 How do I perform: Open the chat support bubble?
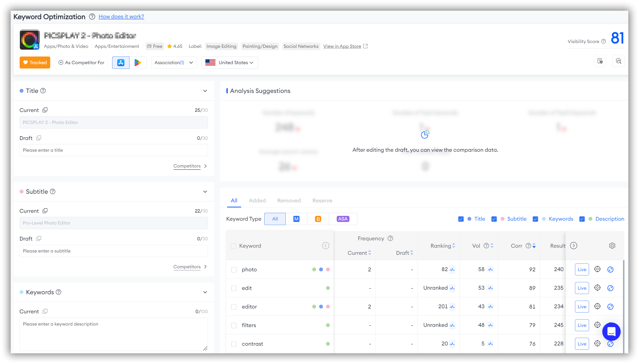coord(611,331)
